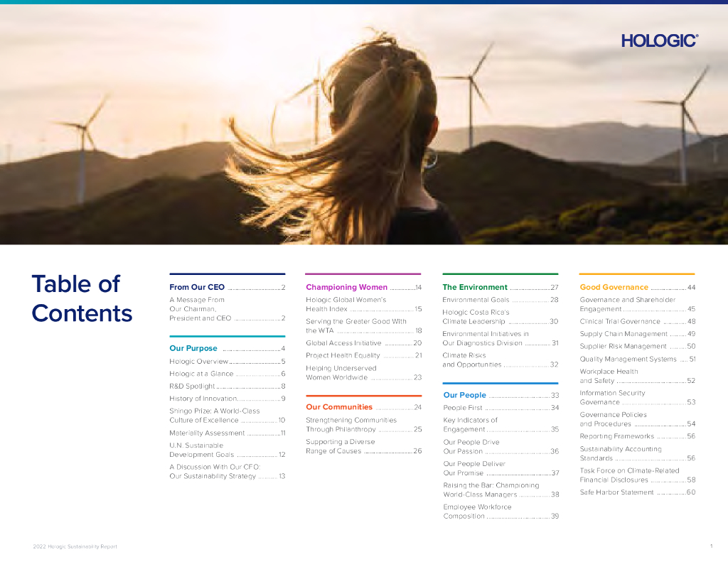
Task: Open Employee Workforce Composition entry
Action: [501, 512]
